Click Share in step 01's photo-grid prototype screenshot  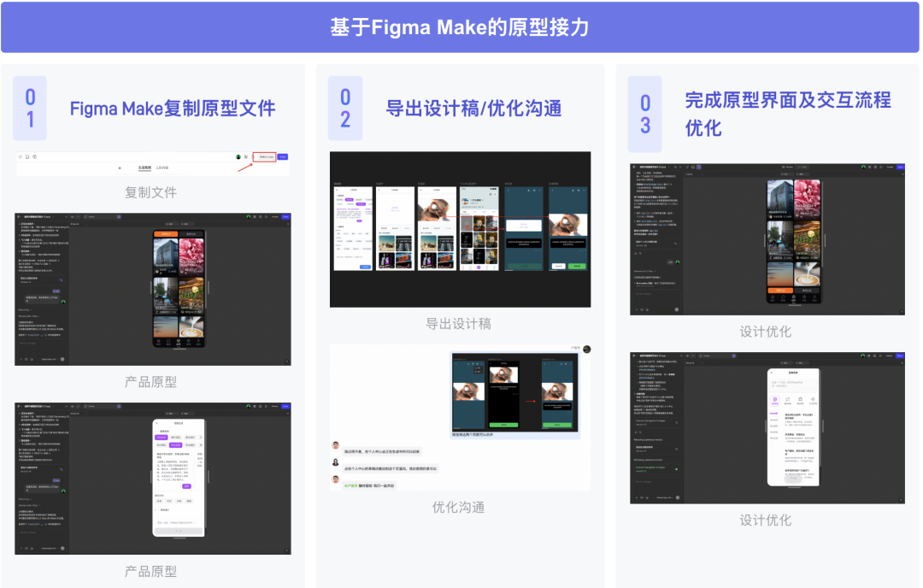click(x=286, y=216)
